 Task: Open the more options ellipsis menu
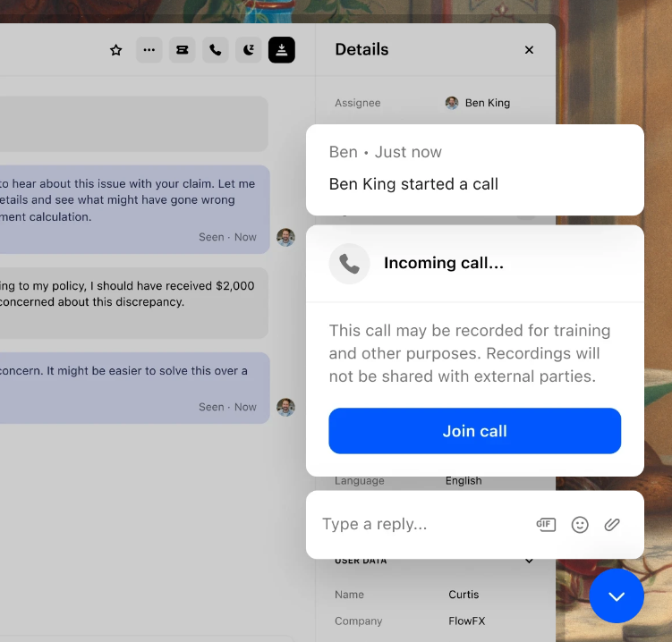(x=149, y=50)
